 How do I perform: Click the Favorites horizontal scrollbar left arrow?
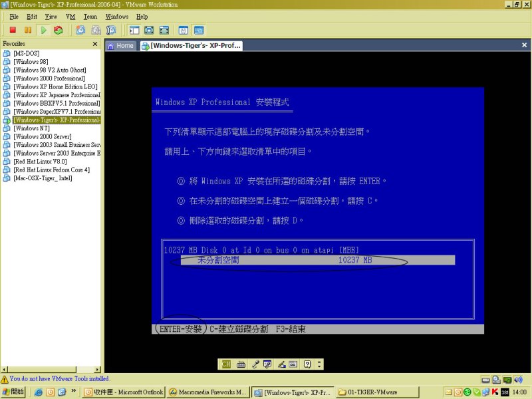pyautogui.click(x=4, y=370)
